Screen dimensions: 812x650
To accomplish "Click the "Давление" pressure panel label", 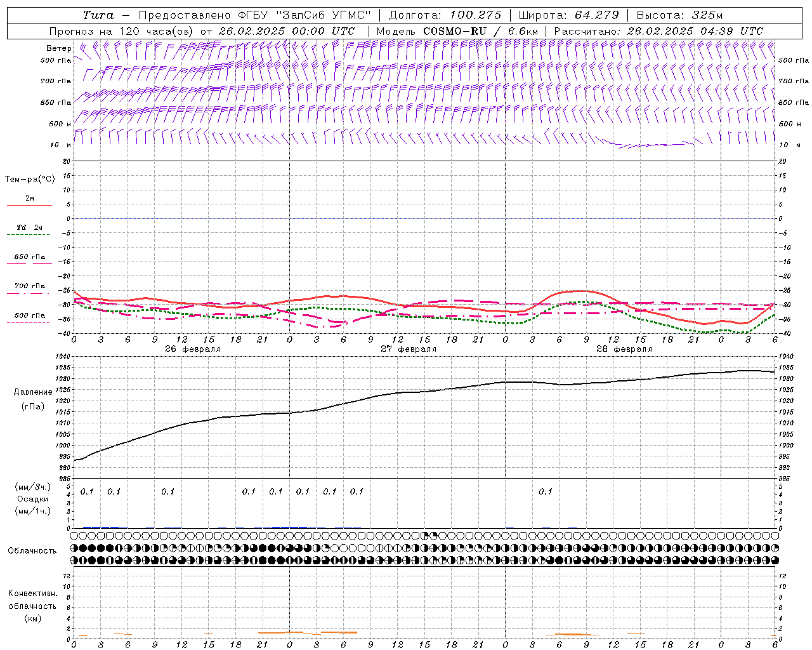I will [33, 392].
